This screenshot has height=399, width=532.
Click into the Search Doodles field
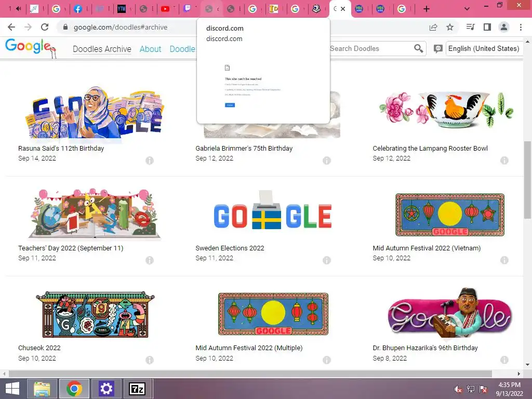[x=370, y=48]
